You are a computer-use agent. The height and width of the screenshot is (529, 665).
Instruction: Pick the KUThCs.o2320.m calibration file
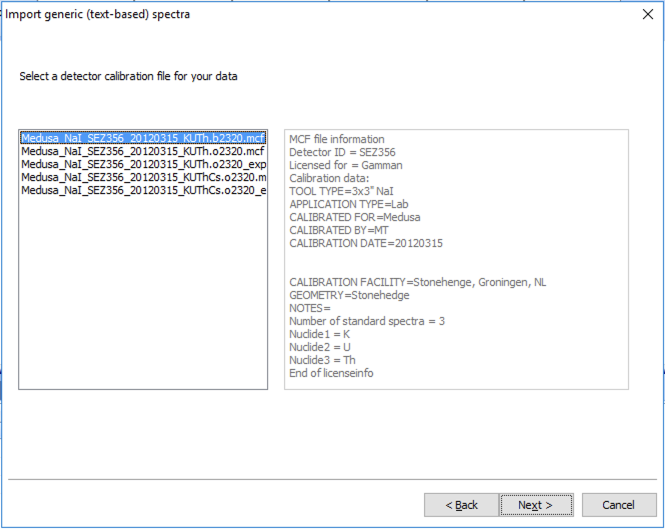(143, 177)
